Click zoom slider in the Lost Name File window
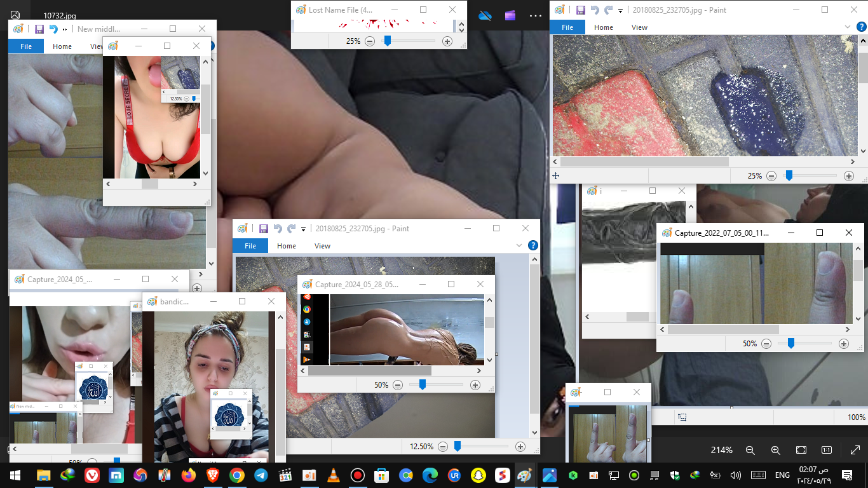868x488 pixels. coord(387,41)
